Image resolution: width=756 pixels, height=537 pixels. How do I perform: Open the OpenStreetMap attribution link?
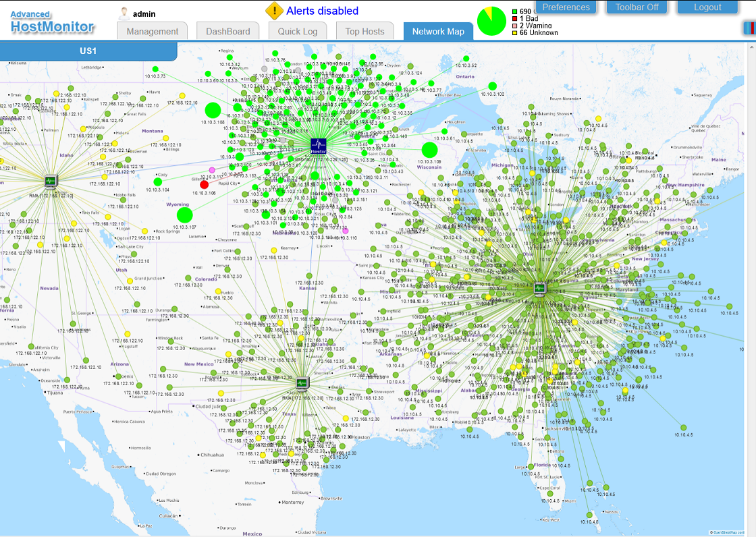tap(728, 532)
